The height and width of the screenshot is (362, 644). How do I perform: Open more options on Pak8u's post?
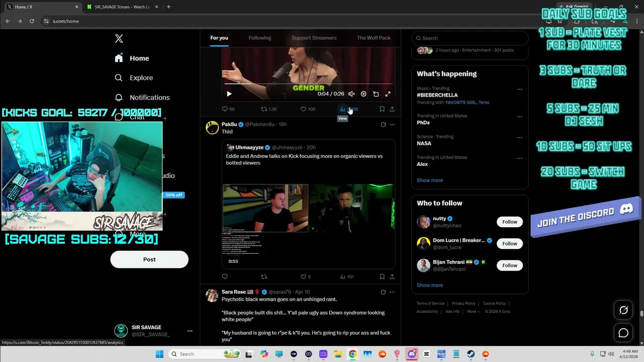coord(392,124)
